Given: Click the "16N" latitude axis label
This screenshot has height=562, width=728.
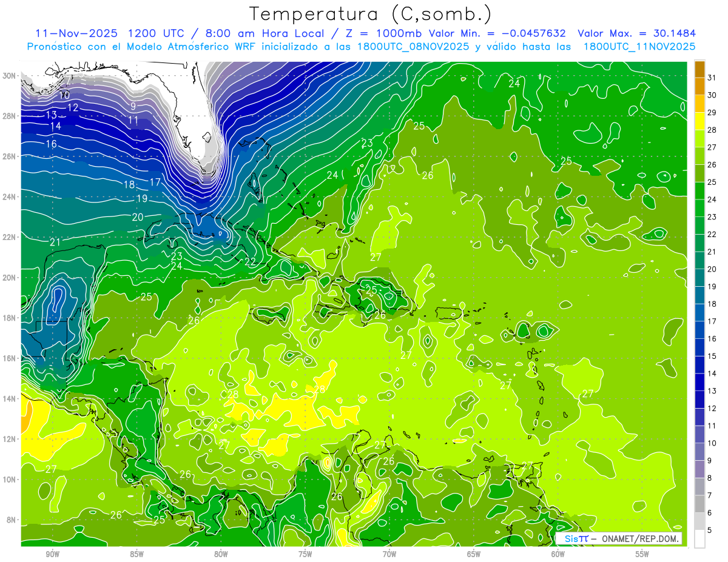Looking at the screenshot, I should click(x=9, y=358).
